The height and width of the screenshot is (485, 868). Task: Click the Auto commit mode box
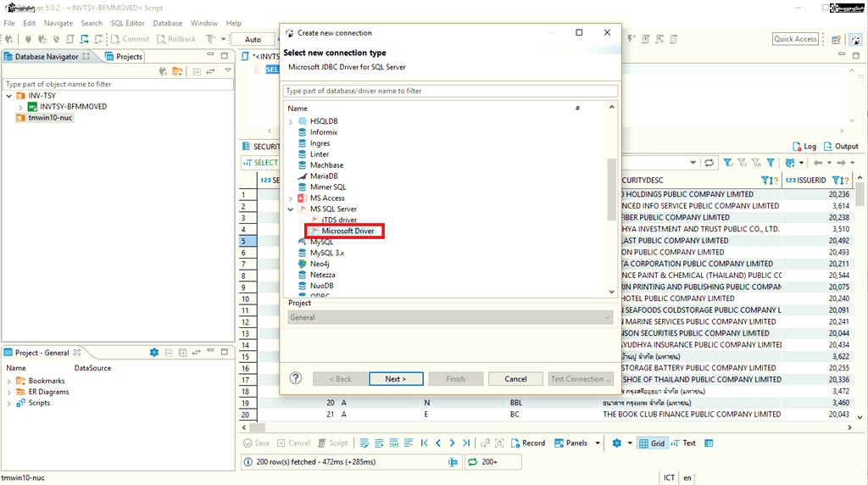pyautogui.click(x=253, y=39)
